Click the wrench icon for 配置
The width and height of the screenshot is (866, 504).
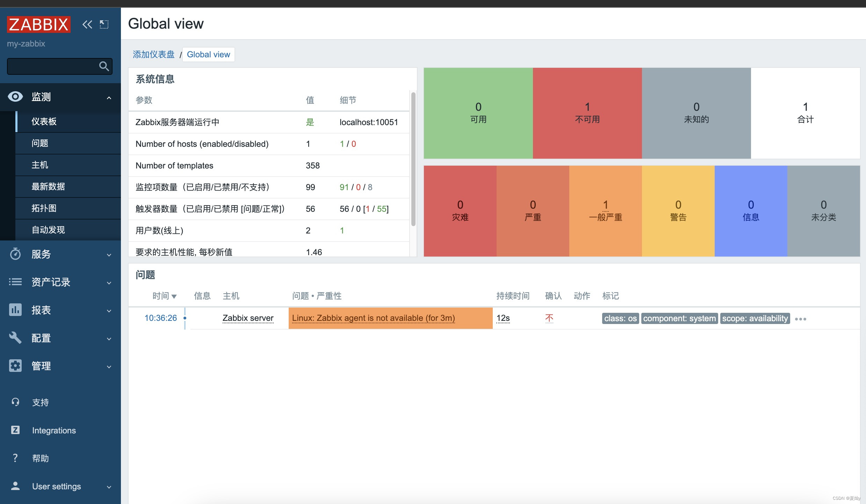(x=15, y=338)
